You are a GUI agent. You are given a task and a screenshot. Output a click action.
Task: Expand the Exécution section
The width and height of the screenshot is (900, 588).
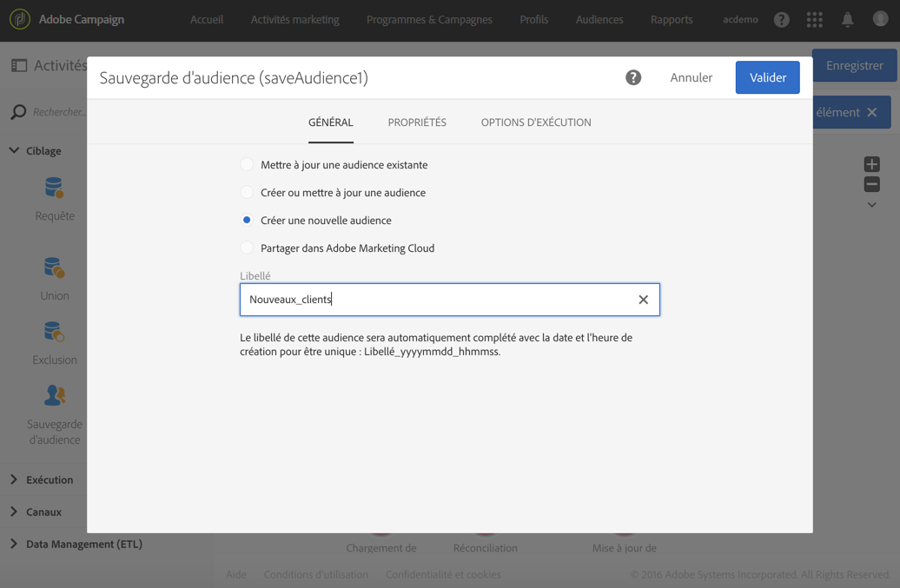(x=14, y=479)
